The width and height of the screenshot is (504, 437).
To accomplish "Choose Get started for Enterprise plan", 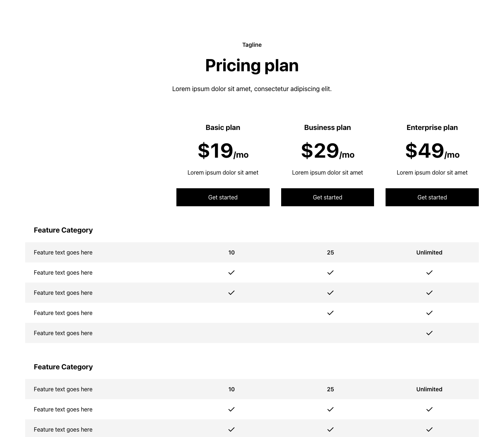I will [x=432, y=197].
